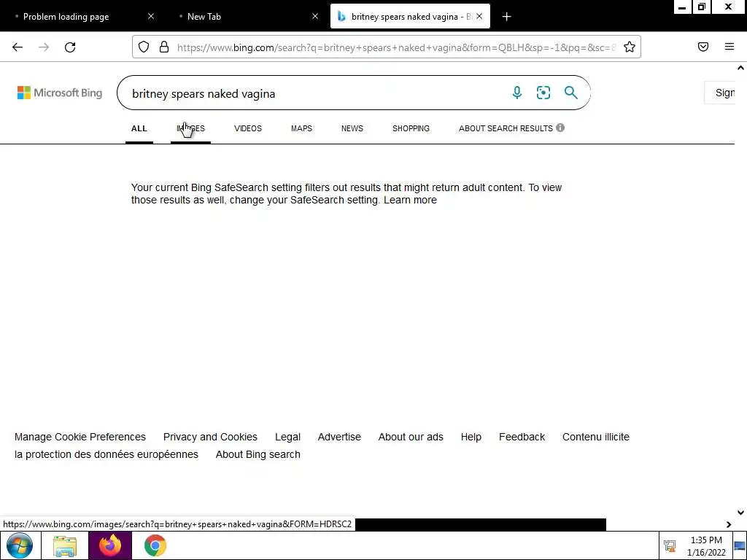Click ABOUT SEARCH RESULTS

(506, 128)
